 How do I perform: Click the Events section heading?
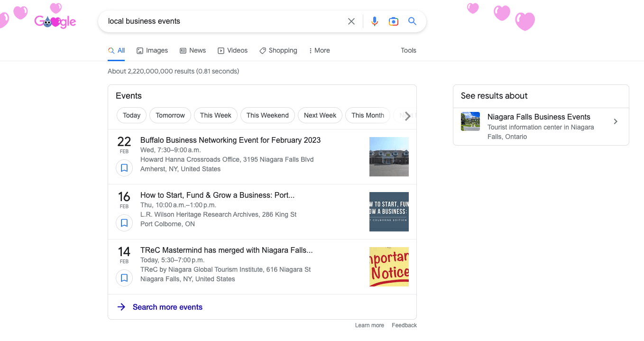pyautogui.click(x=129, y=96)
